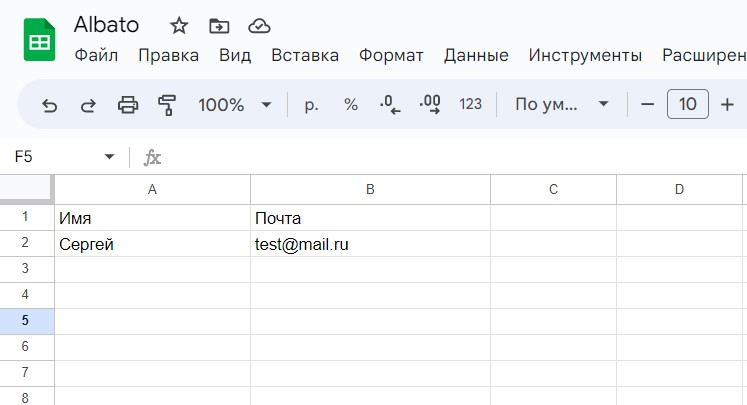Move the Albato file to a folder

click(219, 26)
